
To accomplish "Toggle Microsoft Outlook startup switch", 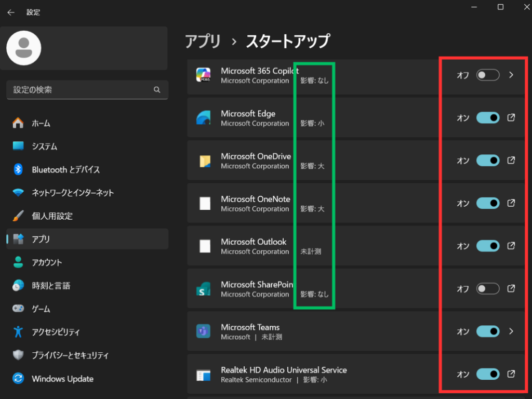I will (x=488, y=246).
